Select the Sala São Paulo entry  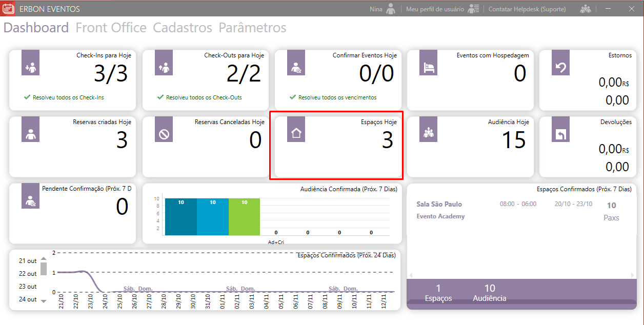click(439, 204)
